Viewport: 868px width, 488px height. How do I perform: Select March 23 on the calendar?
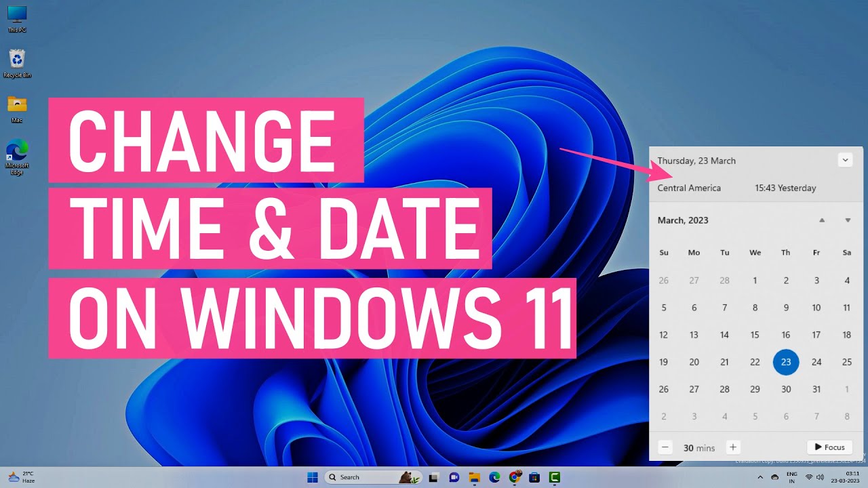786,362
